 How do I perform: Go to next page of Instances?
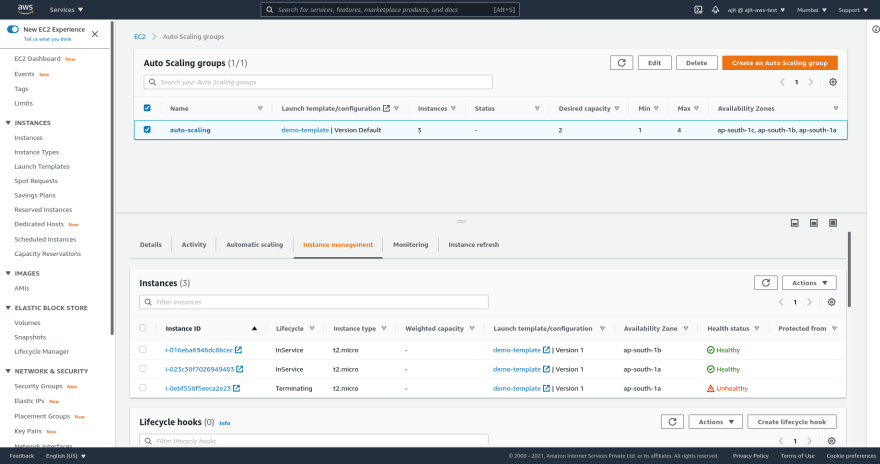[809, 302]
